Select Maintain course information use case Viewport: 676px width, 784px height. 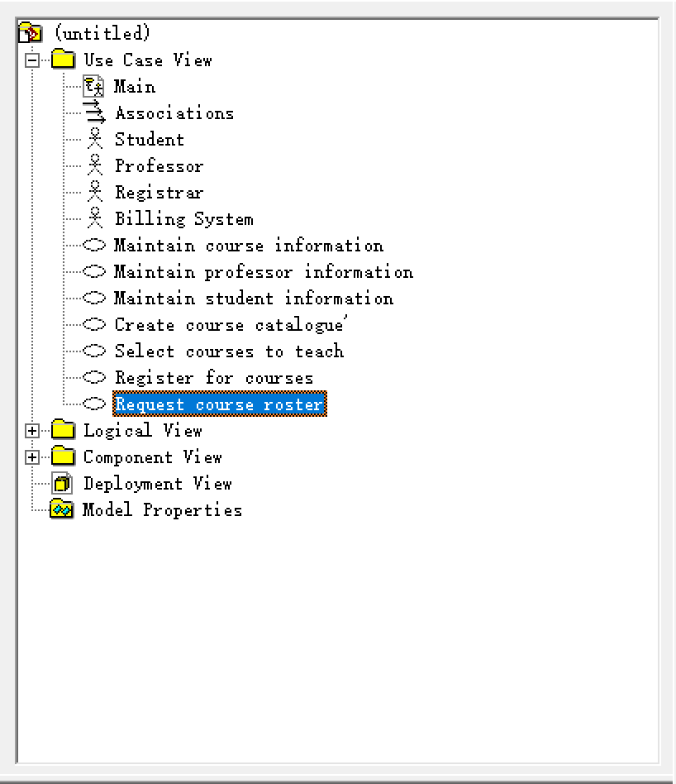pyautogui.click(x=248, y=246)
